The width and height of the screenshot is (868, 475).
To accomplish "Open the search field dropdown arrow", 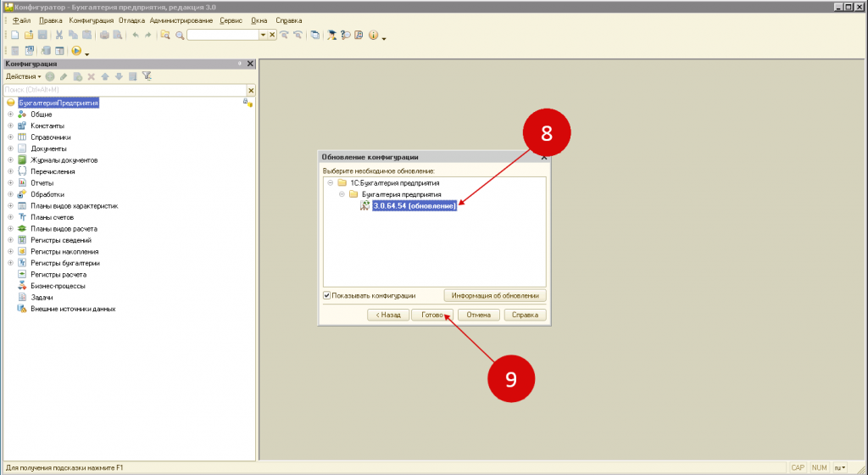I will [263, 35].
